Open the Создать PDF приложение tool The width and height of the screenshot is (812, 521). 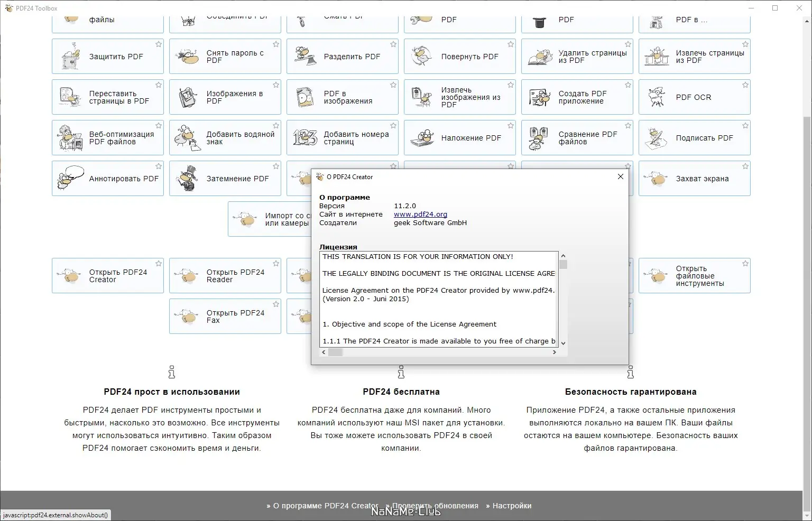pyautogui.click(x=577, y=97)
